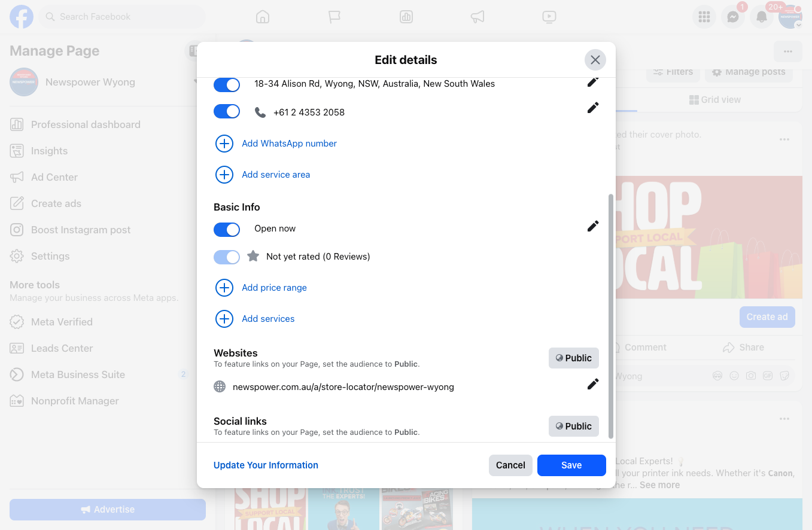Open the page header three-dots menu

(788, 51)
